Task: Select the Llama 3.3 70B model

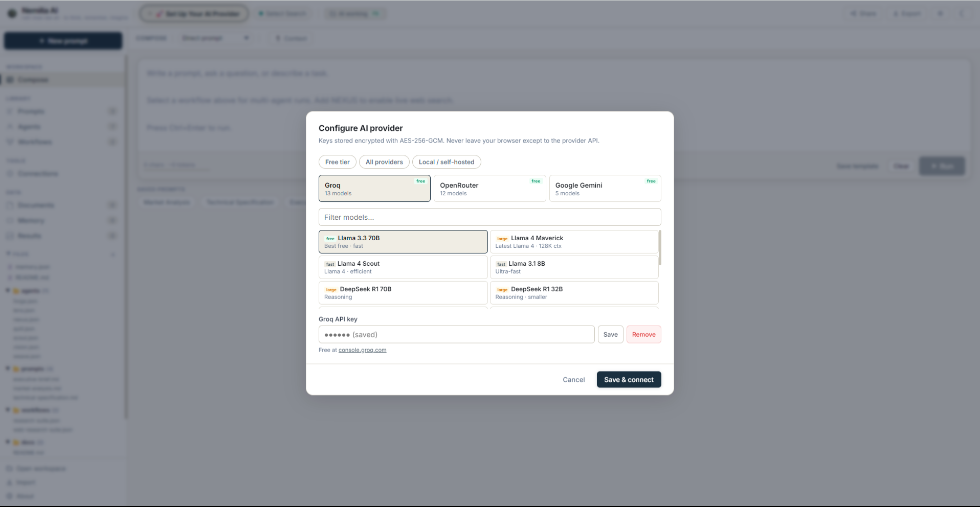Action: click(x=403, y=242)
